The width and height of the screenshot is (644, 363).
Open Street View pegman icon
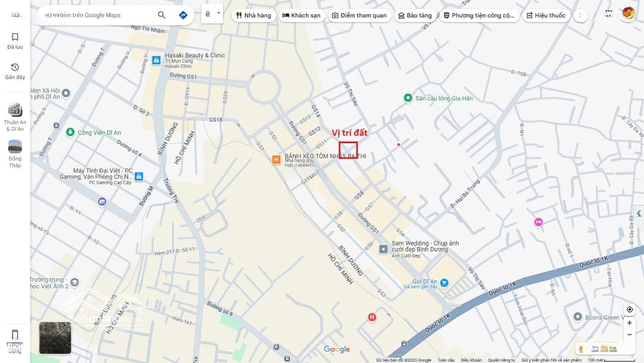581,349
